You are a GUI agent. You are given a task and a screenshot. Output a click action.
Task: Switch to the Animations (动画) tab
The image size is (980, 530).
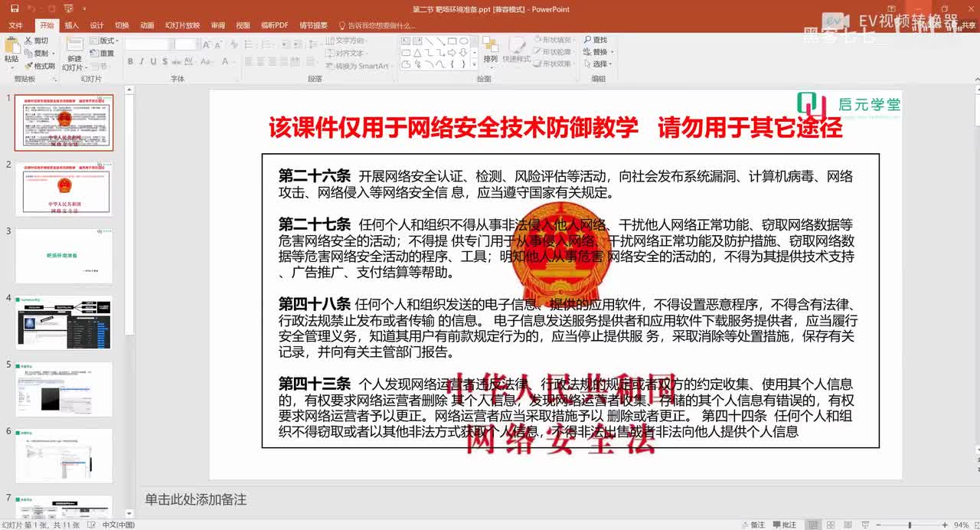point(147,25)
